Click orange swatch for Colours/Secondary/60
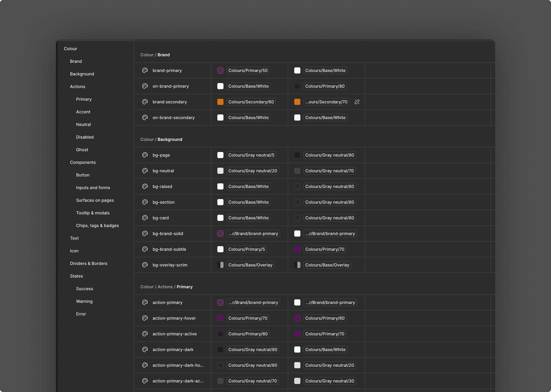 (220, 102)
